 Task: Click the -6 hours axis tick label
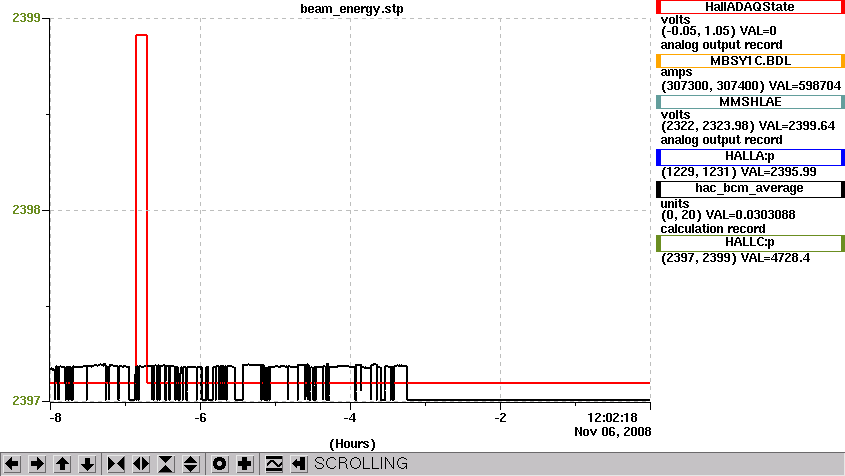[200, 418]
